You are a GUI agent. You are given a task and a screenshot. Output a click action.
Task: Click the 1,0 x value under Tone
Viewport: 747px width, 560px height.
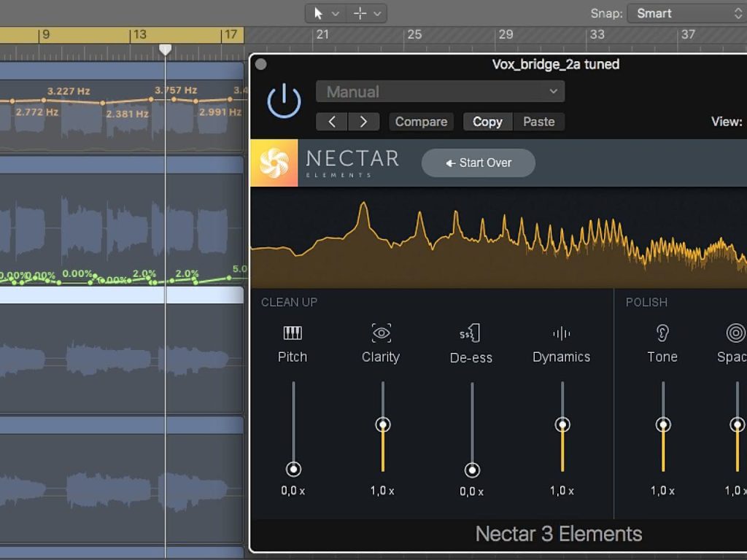[x=662, y=491]
